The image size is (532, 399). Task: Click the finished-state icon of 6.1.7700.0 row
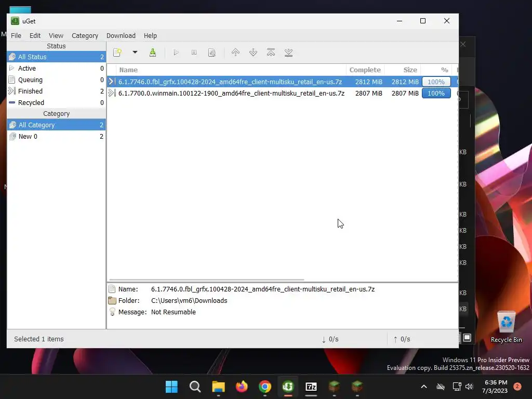tap(112, 93)
